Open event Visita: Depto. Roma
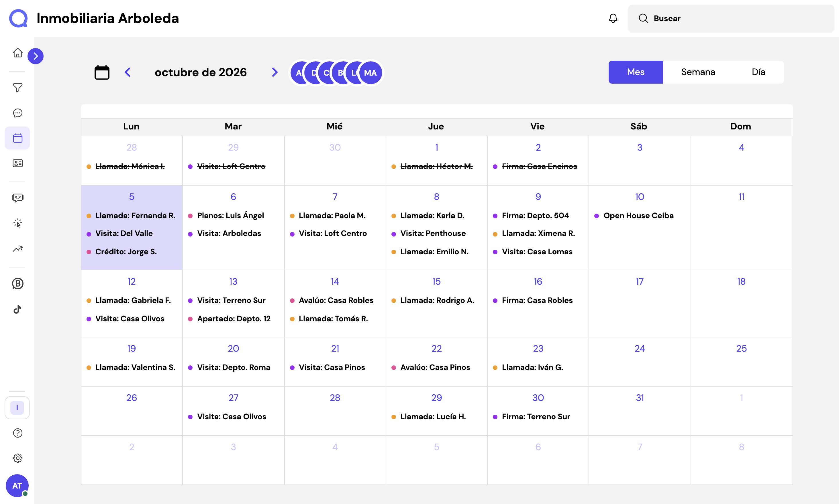This screenshot has width=839, height=504. pos(229,367)
